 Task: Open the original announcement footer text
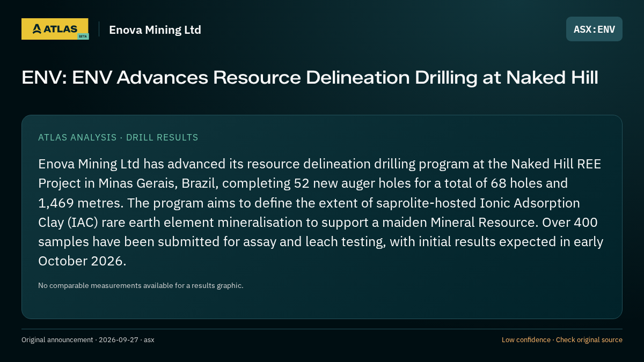tap(88, 340)
